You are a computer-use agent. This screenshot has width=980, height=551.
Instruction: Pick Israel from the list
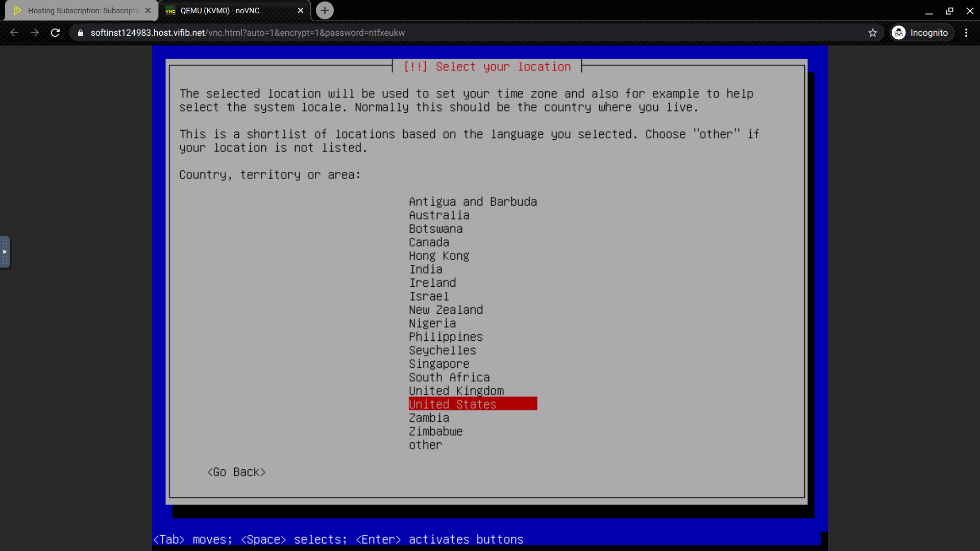click(x=429, y=296)
